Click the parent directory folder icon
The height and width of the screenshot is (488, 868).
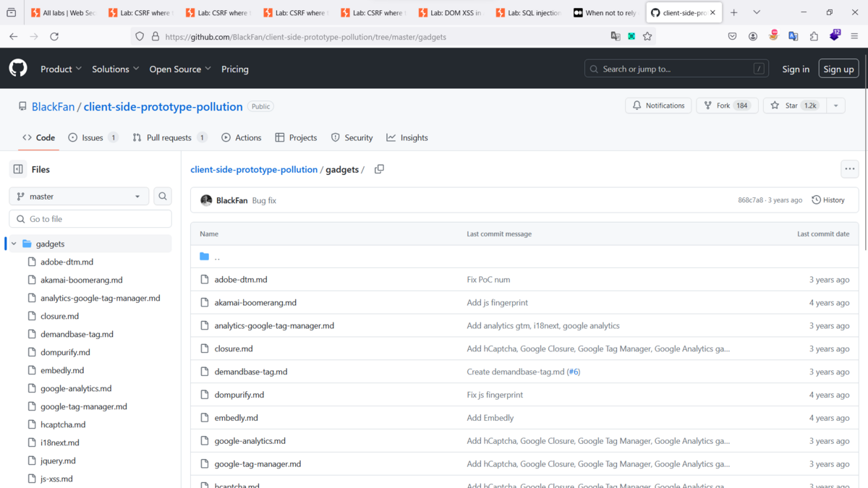point(204,257)
